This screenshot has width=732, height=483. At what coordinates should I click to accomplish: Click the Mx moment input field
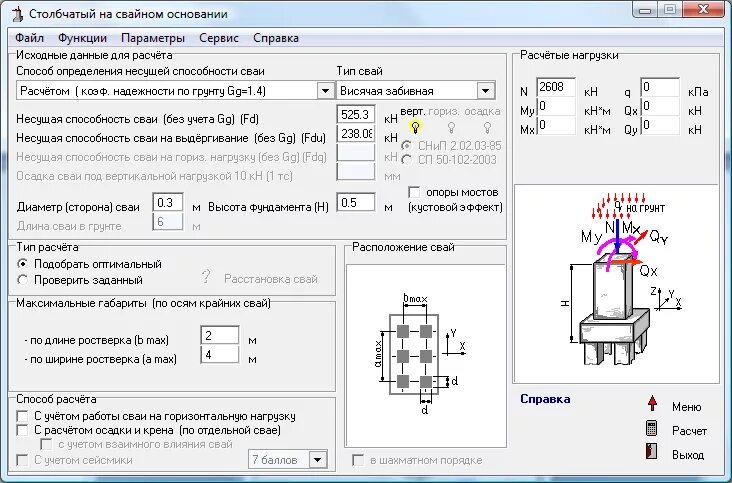coord(556,126)
